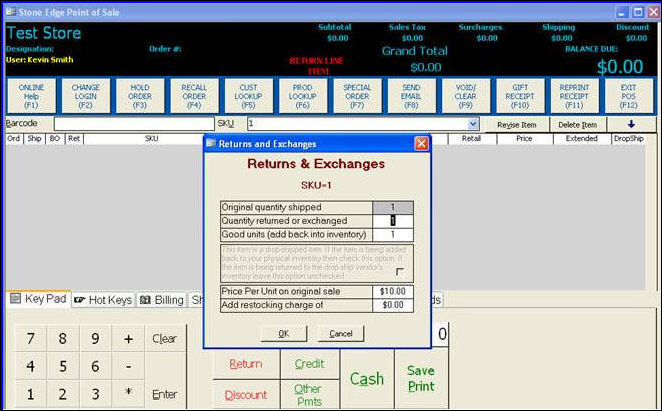662x411 pixels.
Task: Open ONLINE Help (F1)
Action: pos(32,96)
